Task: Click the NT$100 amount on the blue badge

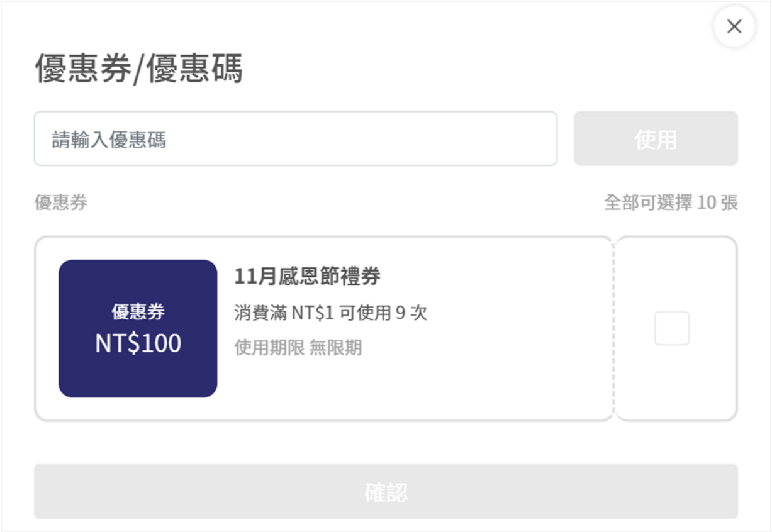Action: (x=138, y=343)
